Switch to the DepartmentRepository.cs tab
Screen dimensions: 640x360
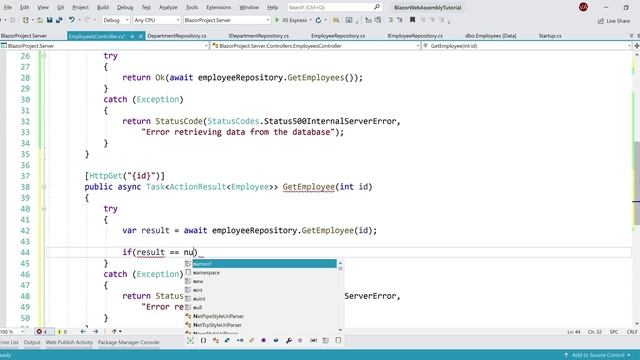click(177, 36)
